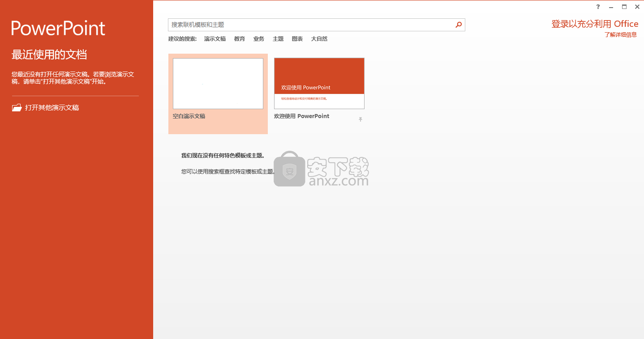Click the search magnifier icon
Viewport: 644px width, 339px height.
pos(459,25)
